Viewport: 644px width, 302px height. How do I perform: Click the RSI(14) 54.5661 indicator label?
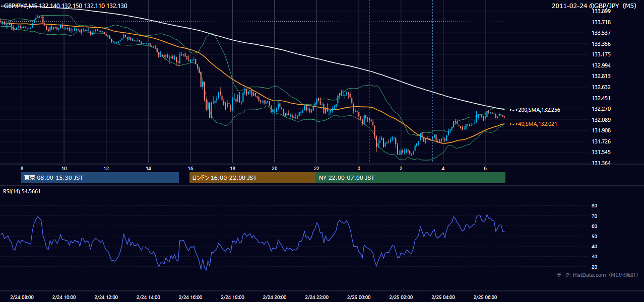(x=22, y=191)
